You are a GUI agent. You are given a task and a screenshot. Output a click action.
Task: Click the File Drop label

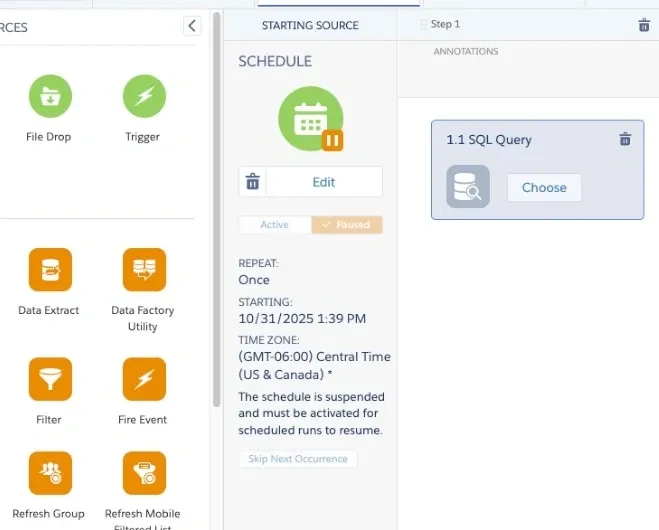[x=48, y=137]
